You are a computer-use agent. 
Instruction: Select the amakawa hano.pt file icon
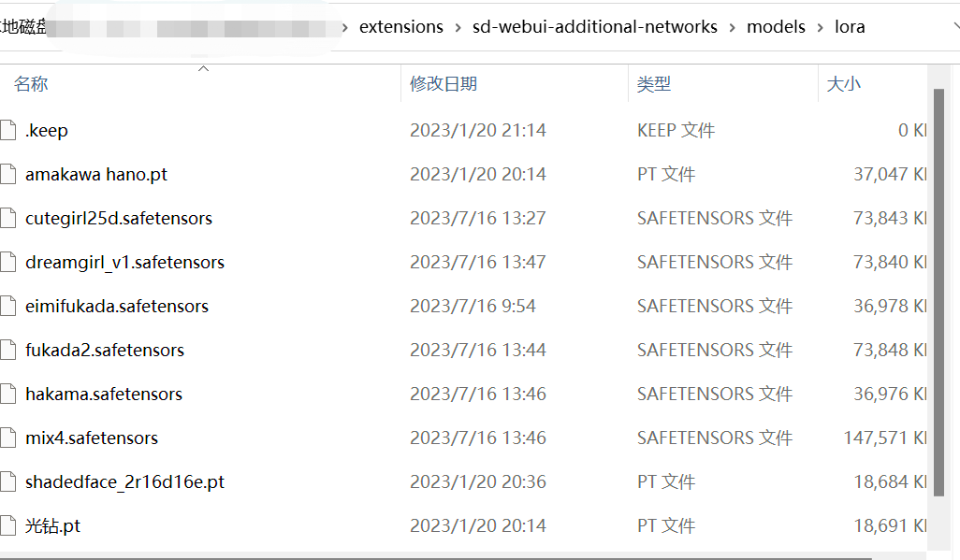click(x=8, y=174)
